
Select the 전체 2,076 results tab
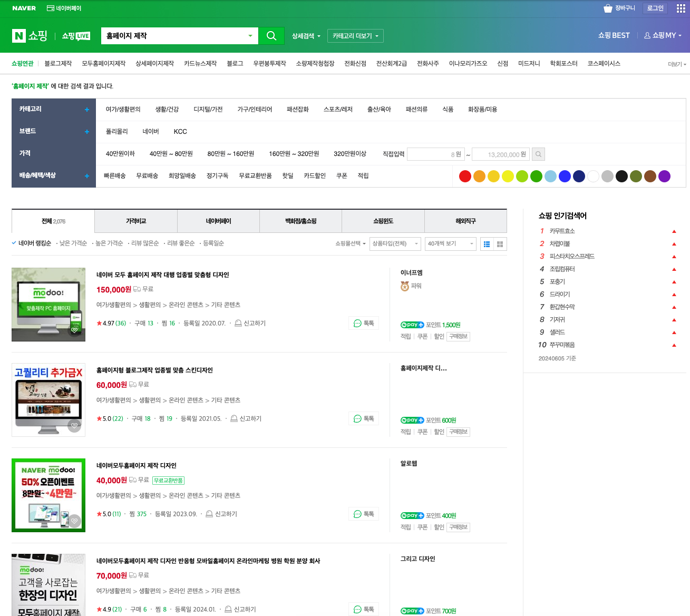(x=53, y=221)
